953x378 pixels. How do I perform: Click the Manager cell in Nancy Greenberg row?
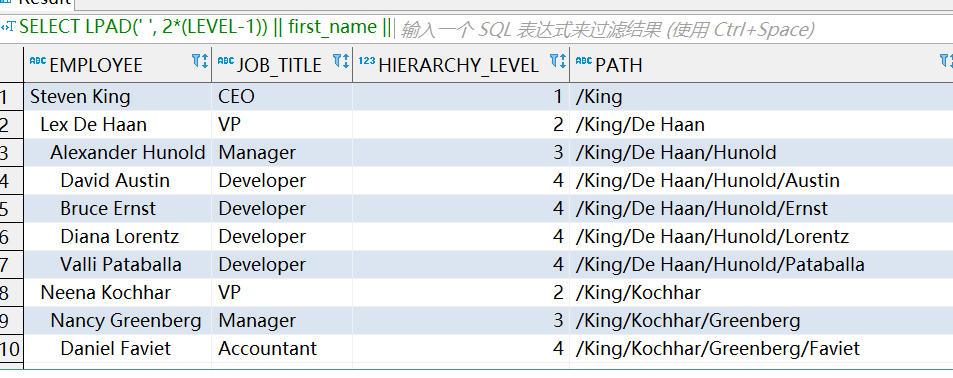pos(282,320)
